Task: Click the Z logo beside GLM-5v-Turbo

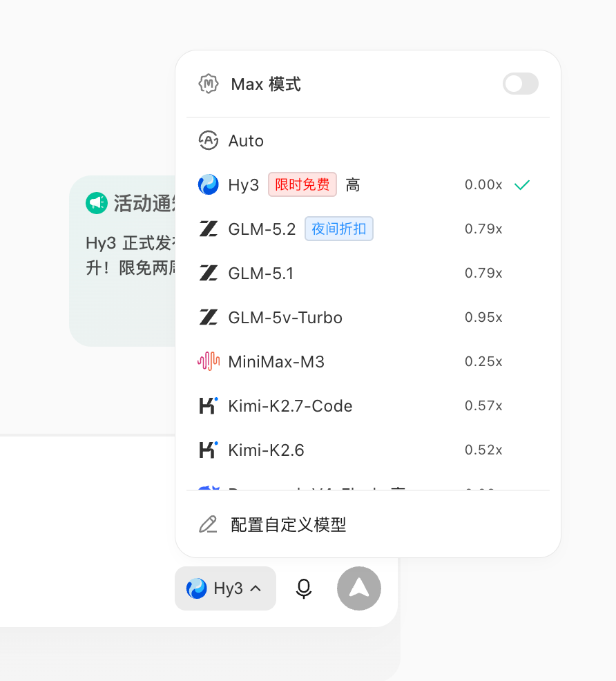Action: point(209,318)
